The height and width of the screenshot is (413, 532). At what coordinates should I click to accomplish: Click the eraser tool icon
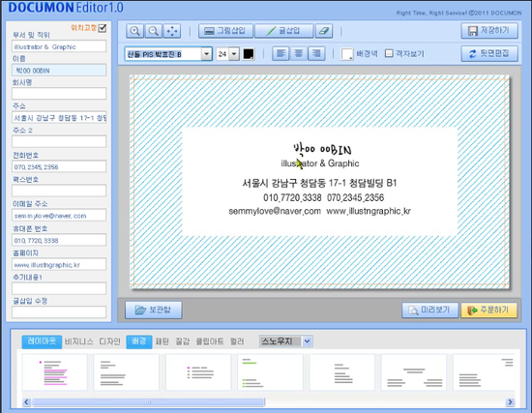click(x=324, y=31)
